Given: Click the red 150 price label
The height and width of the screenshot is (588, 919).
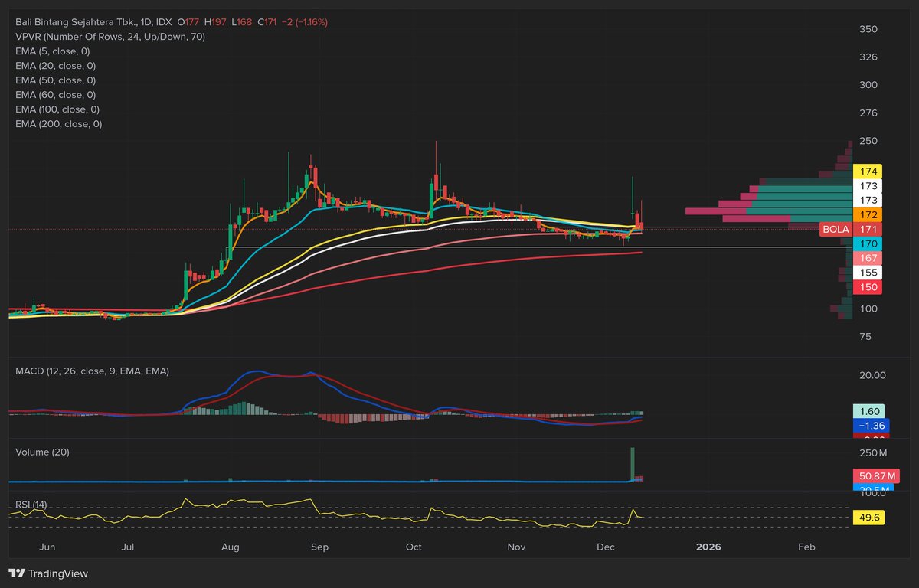Looking at the screenshot, I should pos(868,287).
